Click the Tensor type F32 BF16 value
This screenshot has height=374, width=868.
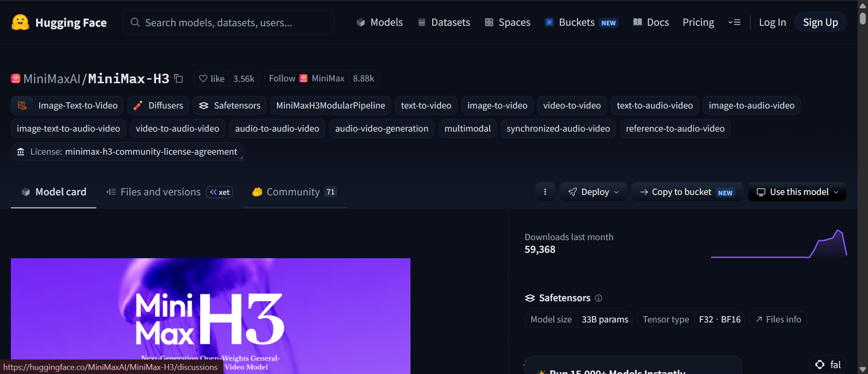click(x=720, y=319)
